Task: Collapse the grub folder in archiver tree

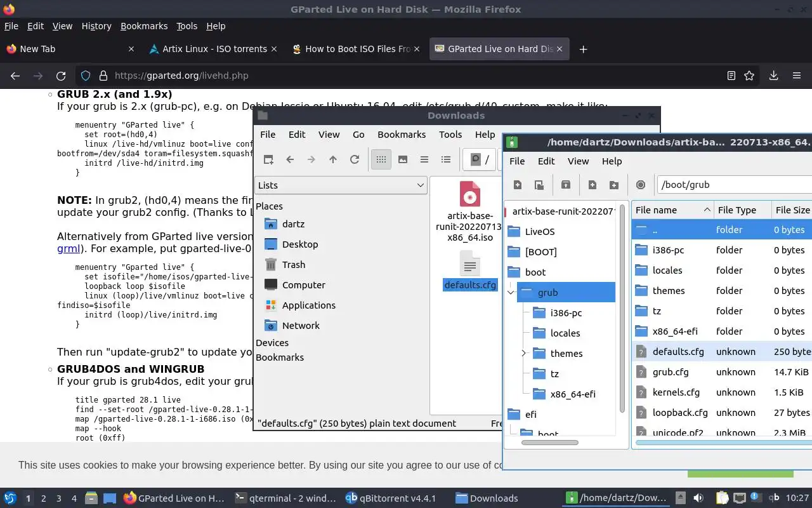Action: [x=511, y=293]
